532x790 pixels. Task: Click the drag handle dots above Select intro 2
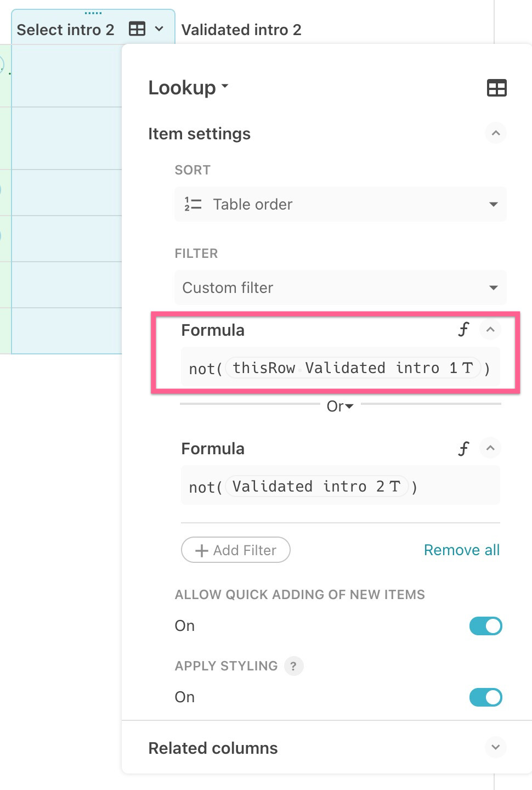tap(93, 13)
